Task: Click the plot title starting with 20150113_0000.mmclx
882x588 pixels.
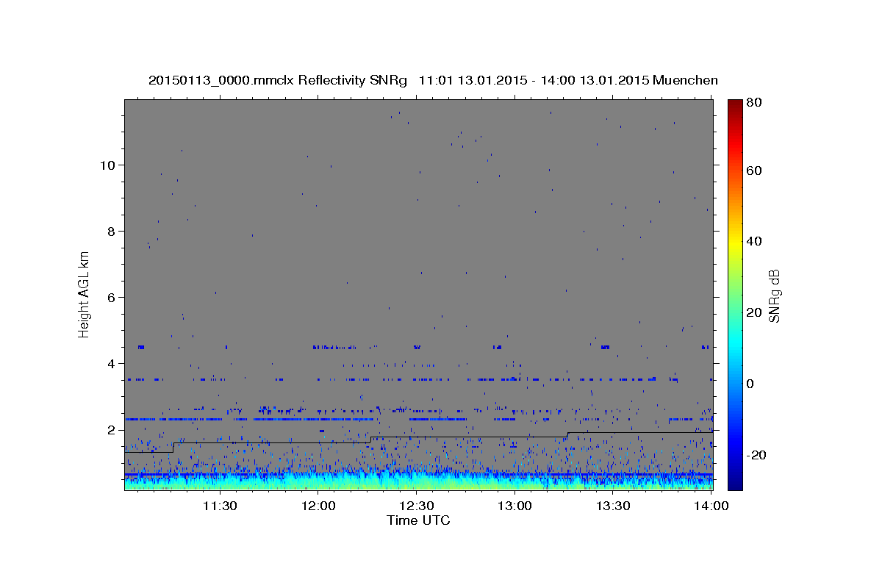Action: tap(433, 80)
